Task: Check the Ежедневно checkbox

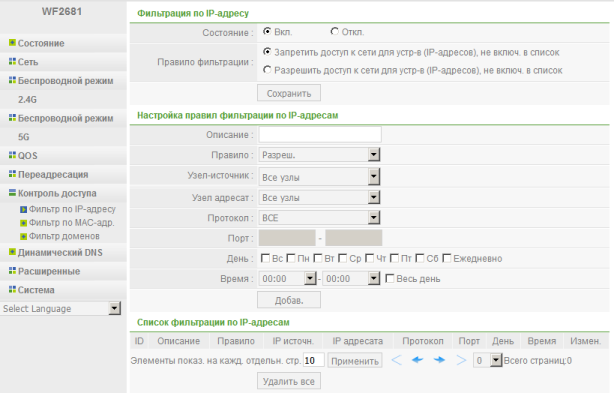Action: pyautogui.click(x=447, y=258)
